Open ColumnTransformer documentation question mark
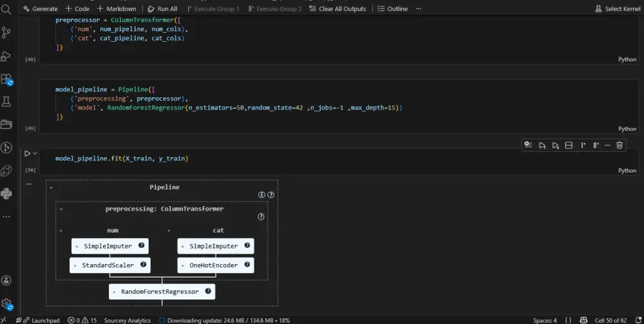 pyautogui.click(x=261, y=217)
